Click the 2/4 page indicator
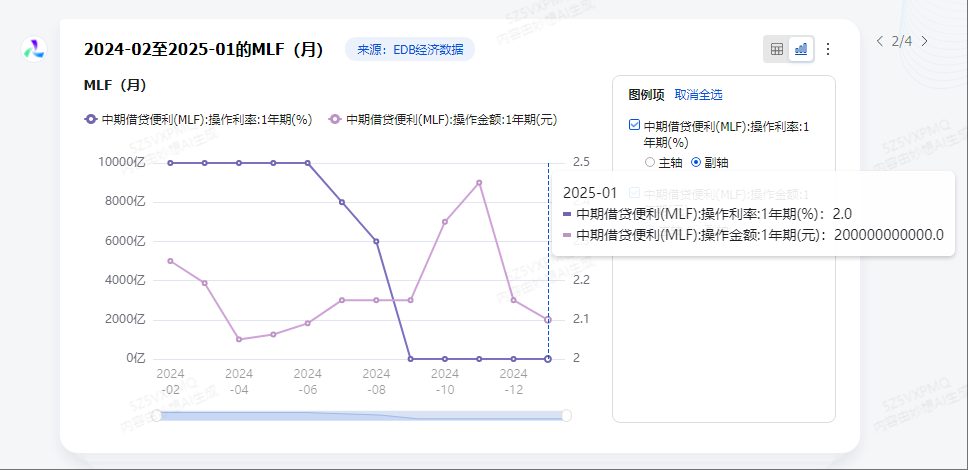 (x=902, y=41)
